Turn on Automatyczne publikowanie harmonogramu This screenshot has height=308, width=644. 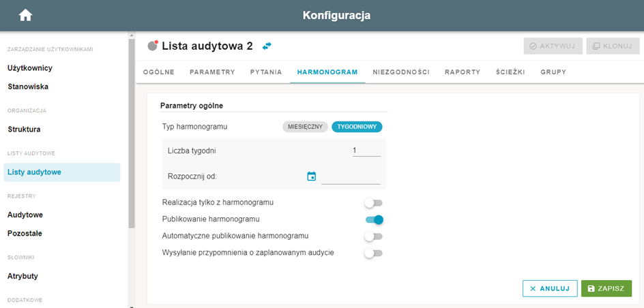tap(374, 236)
